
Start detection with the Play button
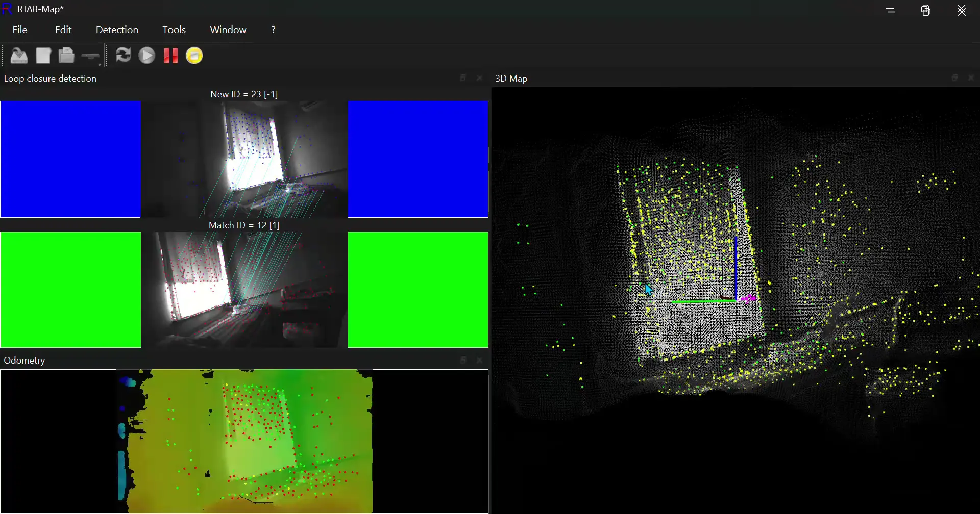pos(147,56)
